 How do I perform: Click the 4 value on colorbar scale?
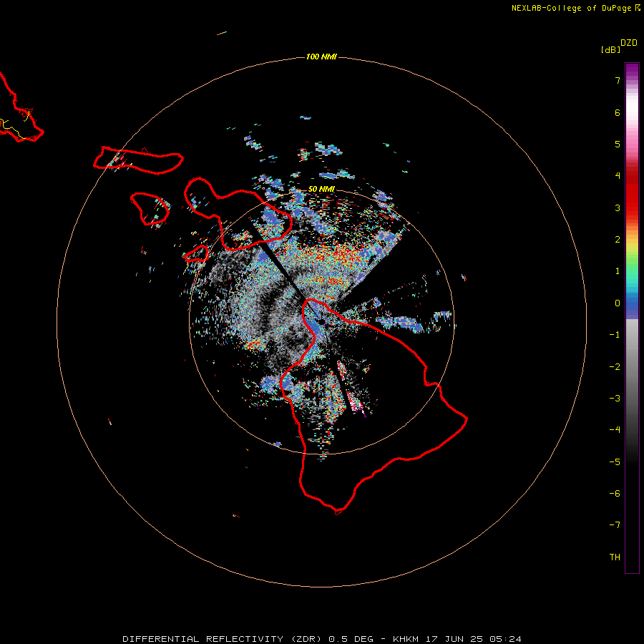coord(618,176)
